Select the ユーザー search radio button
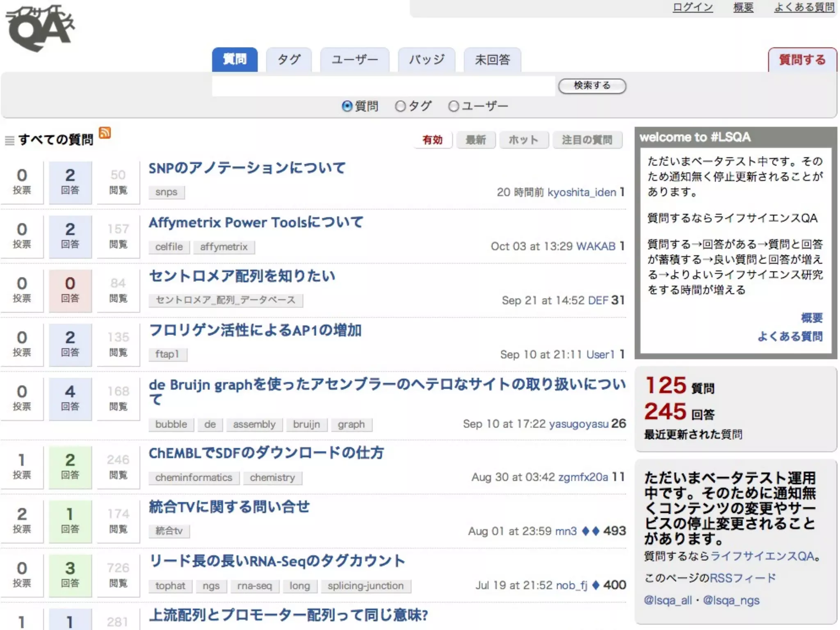 coord(453,106)
